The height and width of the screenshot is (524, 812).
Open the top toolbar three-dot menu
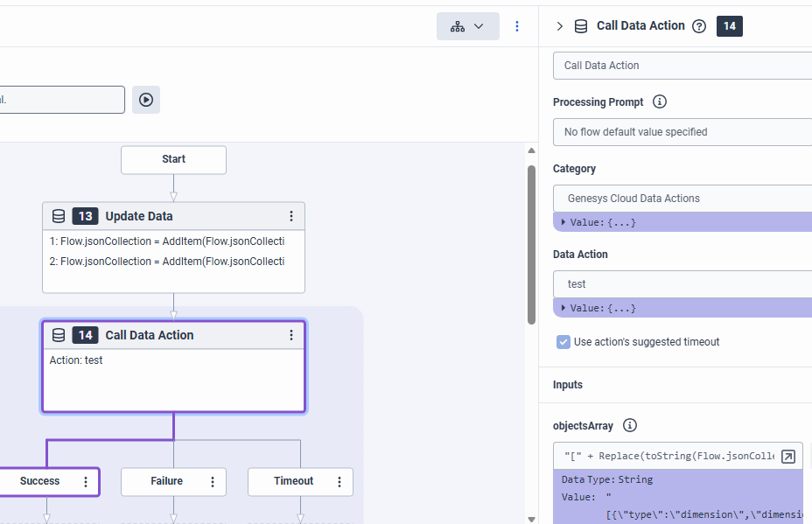click(517, 26)
